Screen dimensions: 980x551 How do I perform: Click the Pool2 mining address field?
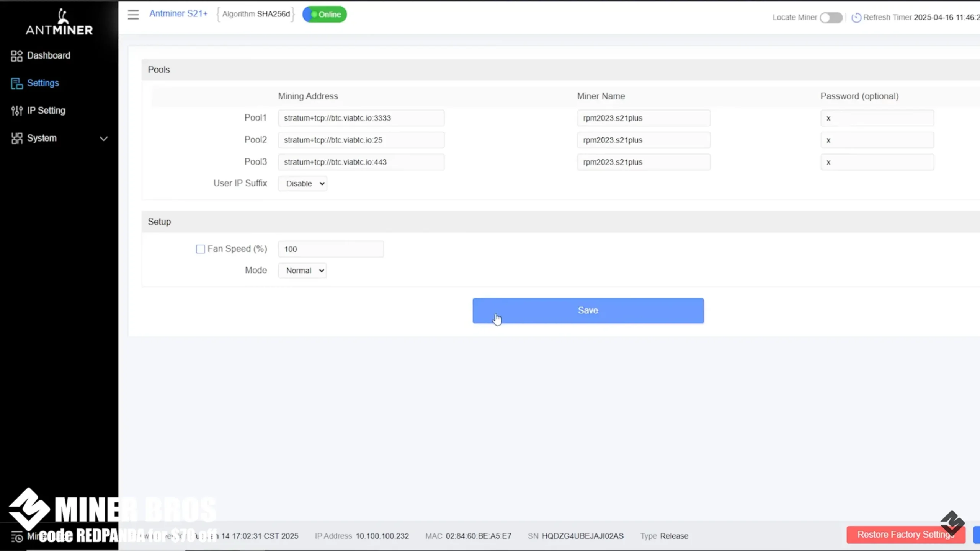pos(361,140)
